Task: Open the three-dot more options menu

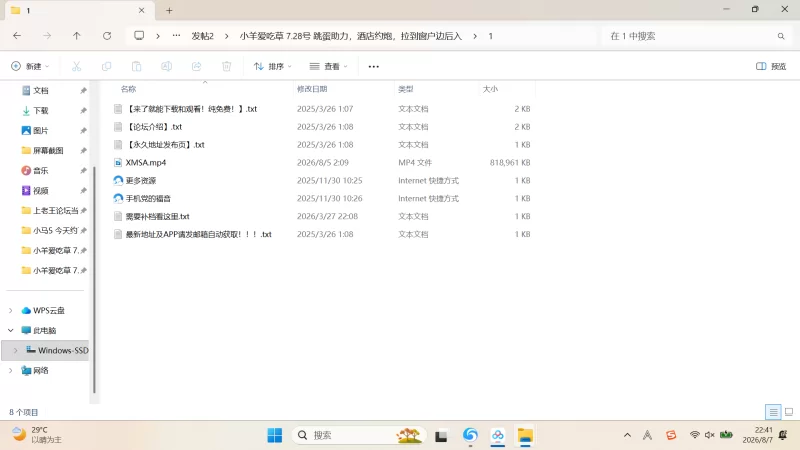Action: tap(373, 66)
